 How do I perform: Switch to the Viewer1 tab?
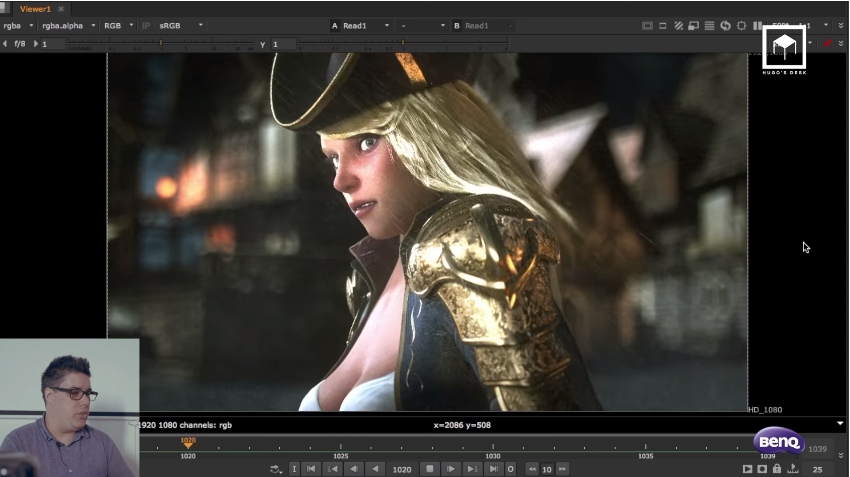click(x=35, y=9)
